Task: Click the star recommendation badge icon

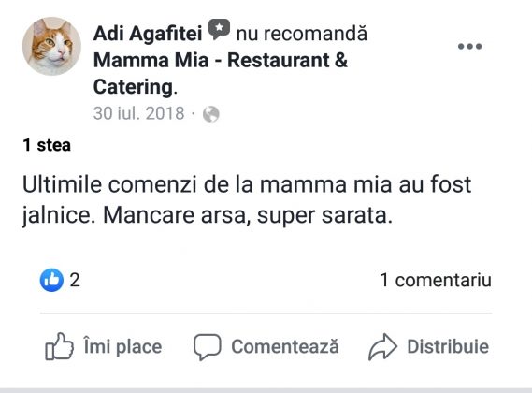Action: coord(219,30)
